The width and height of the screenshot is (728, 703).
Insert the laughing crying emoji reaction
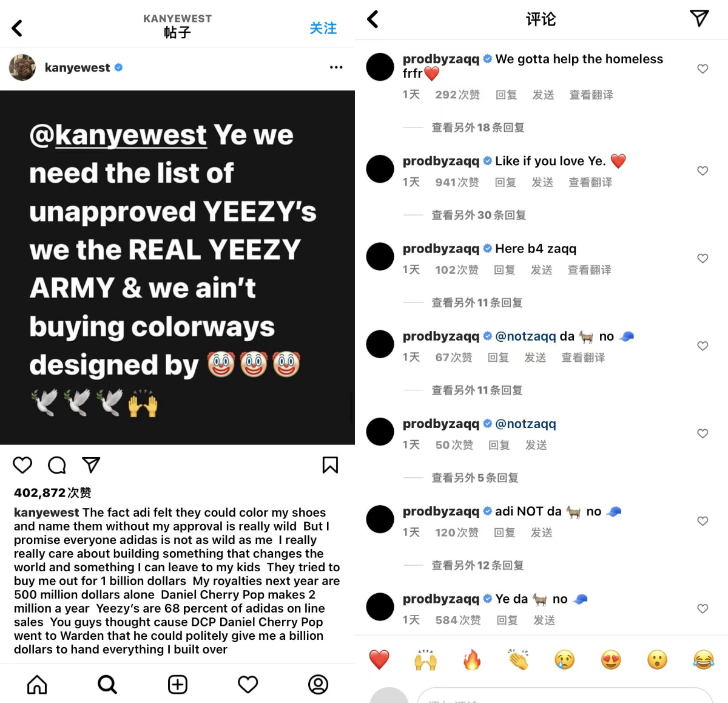(703, 659)
